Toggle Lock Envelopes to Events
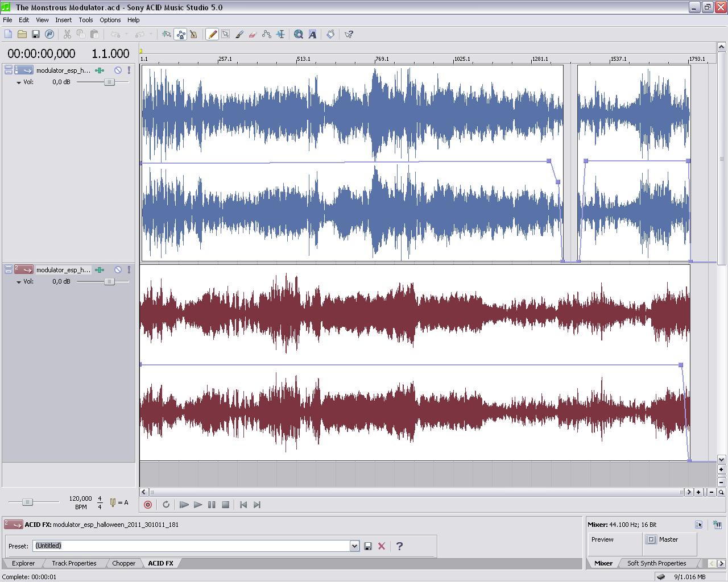Image resolution: width=728 pixels, height=582 pixels. point(180,34)
